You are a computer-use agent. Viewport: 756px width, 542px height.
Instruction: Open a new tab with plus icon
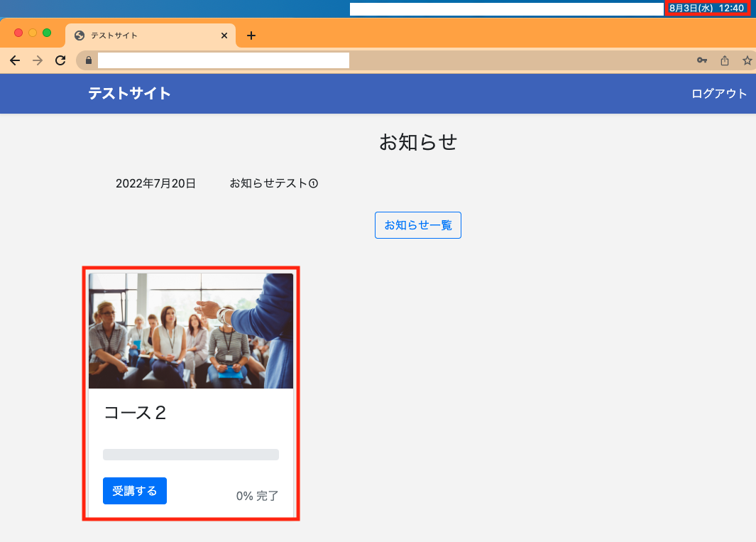[x=251, y=36]
